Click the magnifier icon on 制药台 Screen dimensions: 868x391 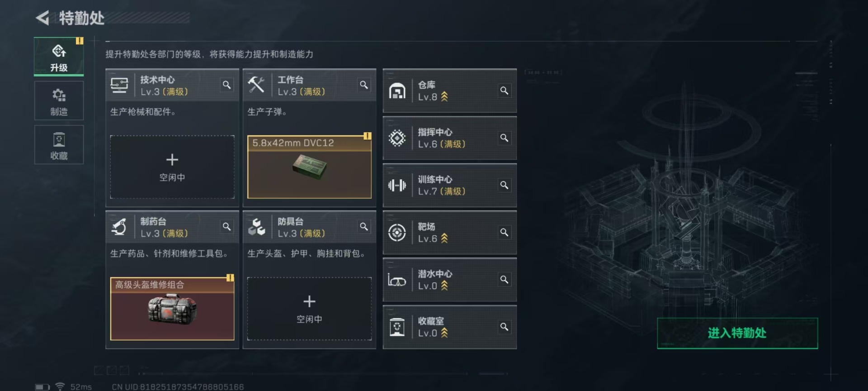(x=226, y=226)
